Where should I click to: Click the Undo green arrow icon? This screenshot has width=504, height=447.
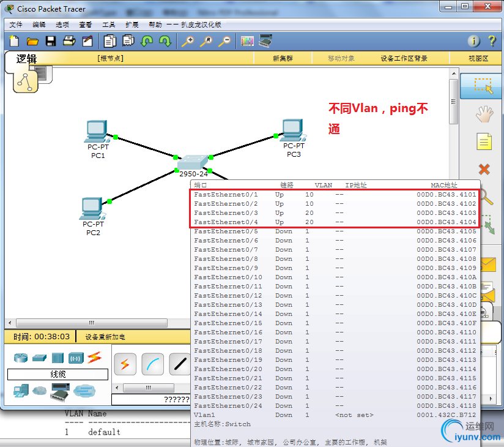(x=147, y=41)
